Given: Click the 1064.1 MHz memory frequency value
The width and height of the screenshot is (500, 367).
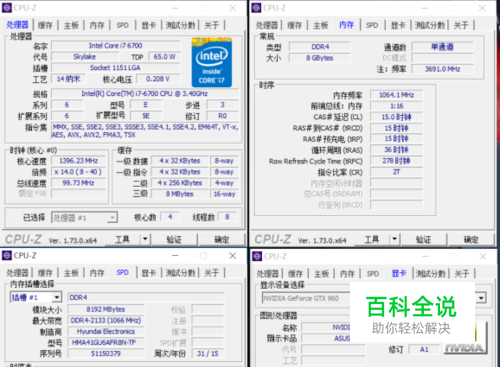Looking at the screenshot, I should [396, 95].
